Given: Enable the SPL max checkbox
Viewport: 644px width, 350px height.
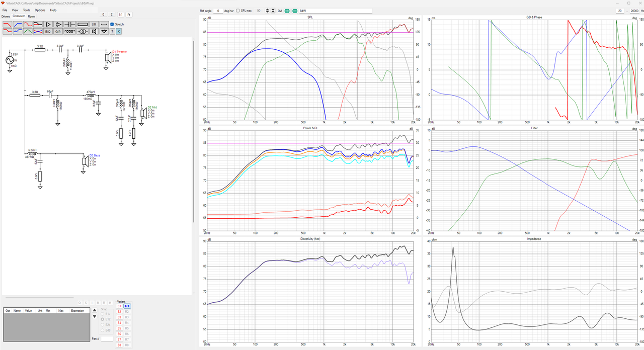Looking at the screenshot, I should click(238, 11).
